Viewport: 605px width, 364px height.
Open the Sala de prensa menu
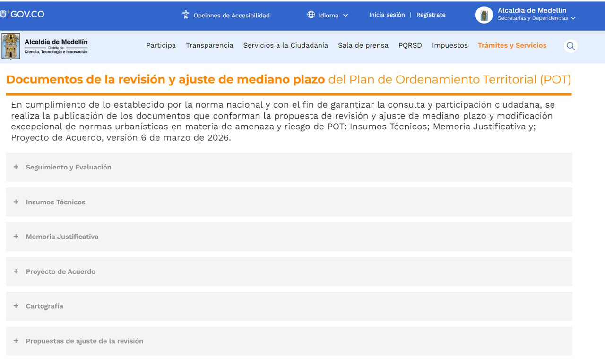[363, 45]
